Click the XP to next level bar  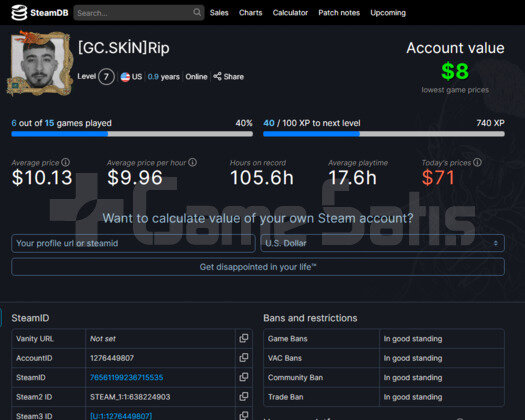384,134
